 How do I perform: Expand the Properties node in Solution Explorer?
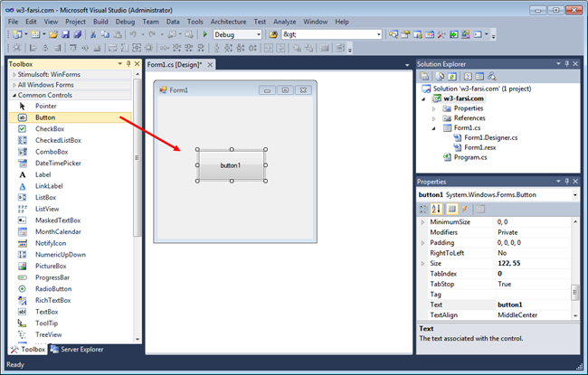(434, 108)
